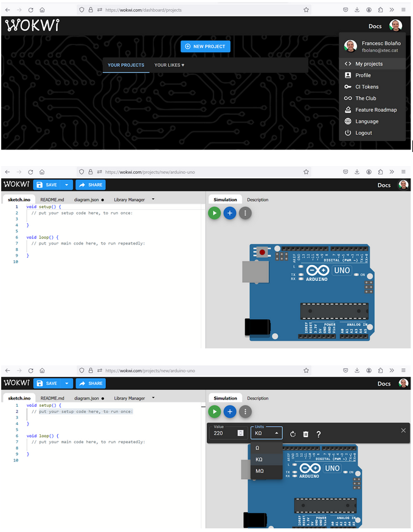Screen dimensions: 413x532
Task: Select the Ω option in the units list
Action: 258,448
